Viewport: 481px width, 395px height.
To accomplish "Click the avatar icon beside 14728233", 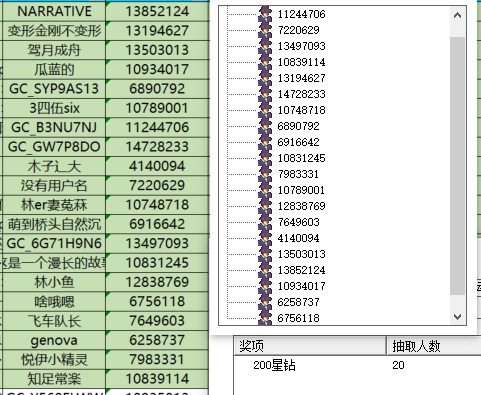I will point(265,94).
